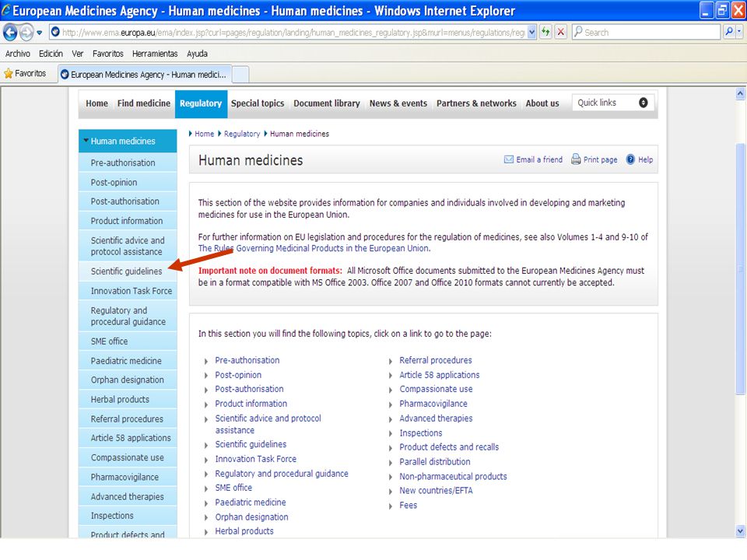Click the Paediatric medicine link in the topic list

tap(250, 502)
